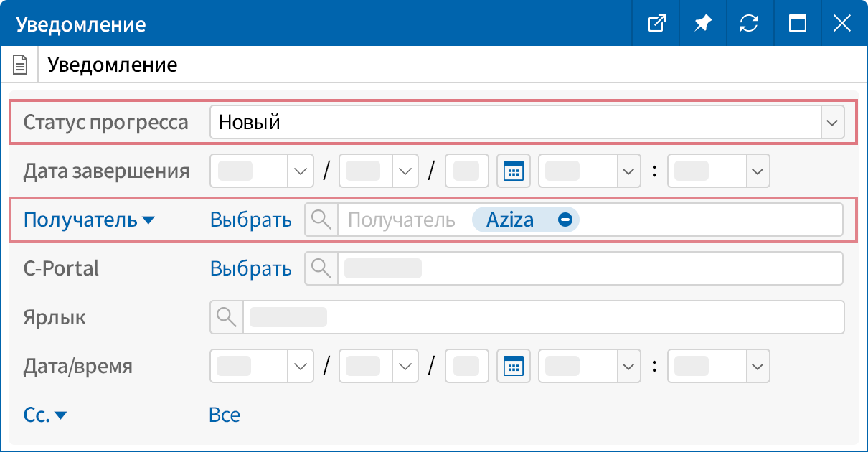This screenshot has width=868, height=452.
Task: Click Все next to Сс.
Action: click(x=225, y=415)
